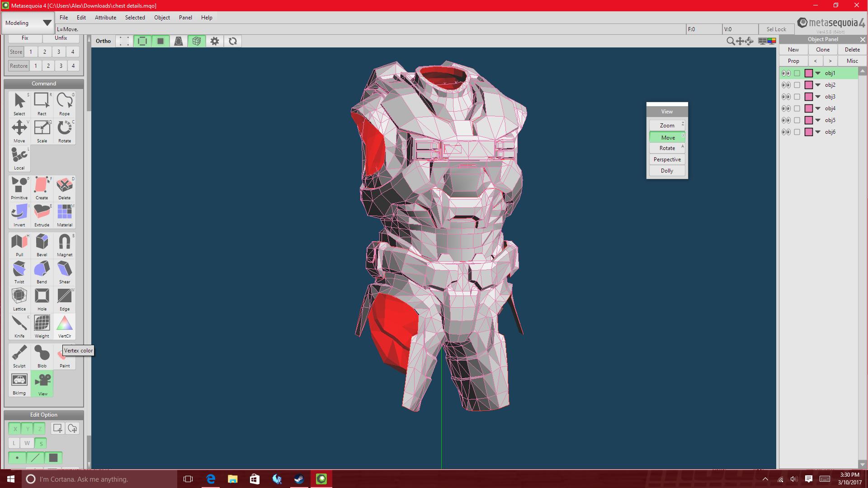Open the Modeling mode dropdown
The height and width of the screenshot is (488, 868).
[x=28, y=23]
